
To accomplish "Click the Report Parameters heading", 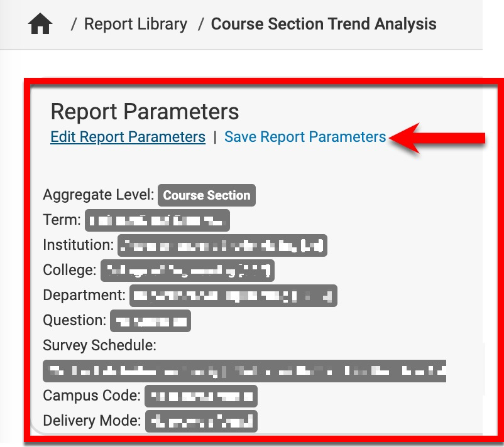I will [145, 112].
